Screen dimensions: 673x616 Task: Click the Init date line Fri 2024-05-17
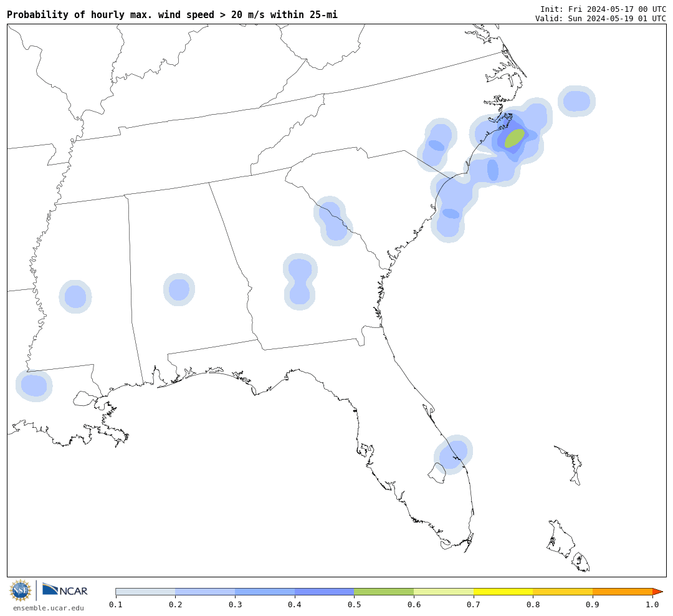(603, 9)
